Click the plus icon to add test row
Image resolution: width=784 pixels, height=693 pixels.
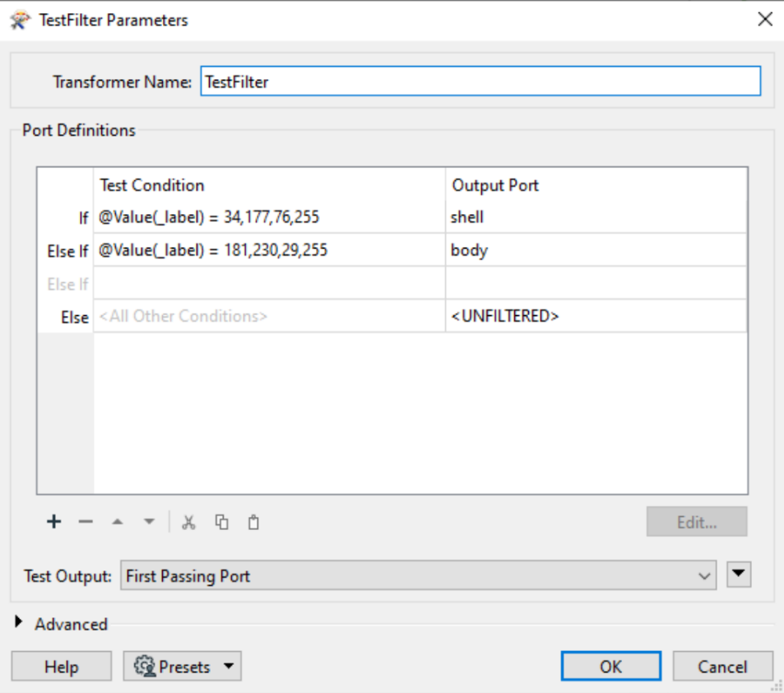(54, 522)
